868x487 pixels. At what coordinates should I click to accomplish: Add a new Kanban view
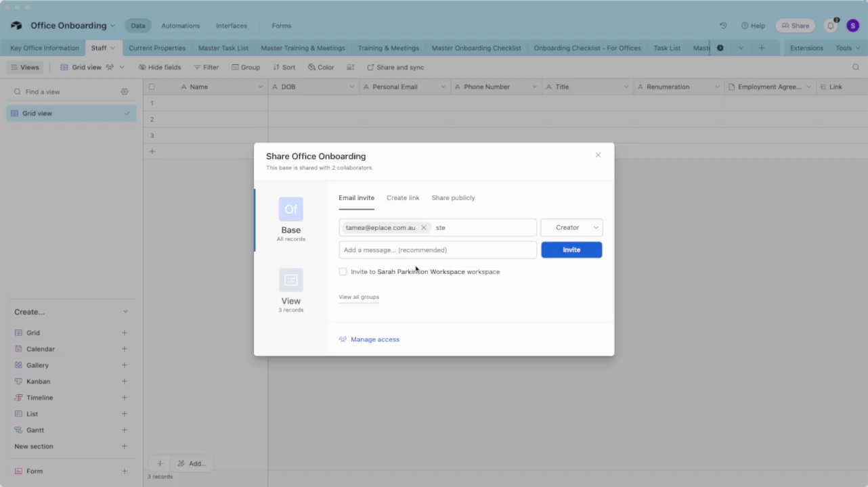tap(125, 381)
